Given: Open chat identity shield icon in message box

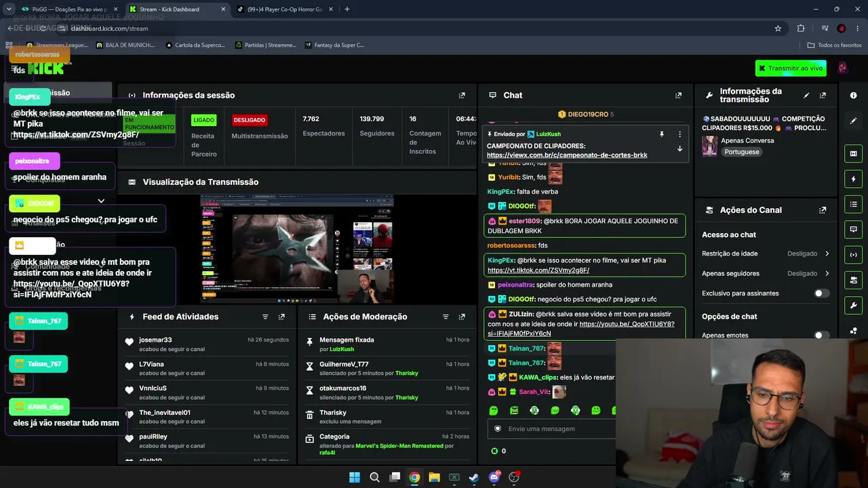Looking at the screenshot, I should click(x=498, y=428).
